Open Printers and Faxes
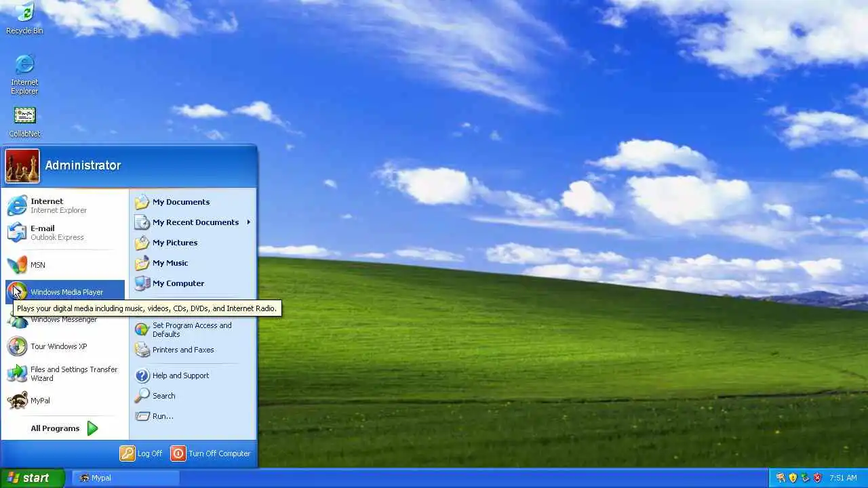 click(x=193, y=350)
